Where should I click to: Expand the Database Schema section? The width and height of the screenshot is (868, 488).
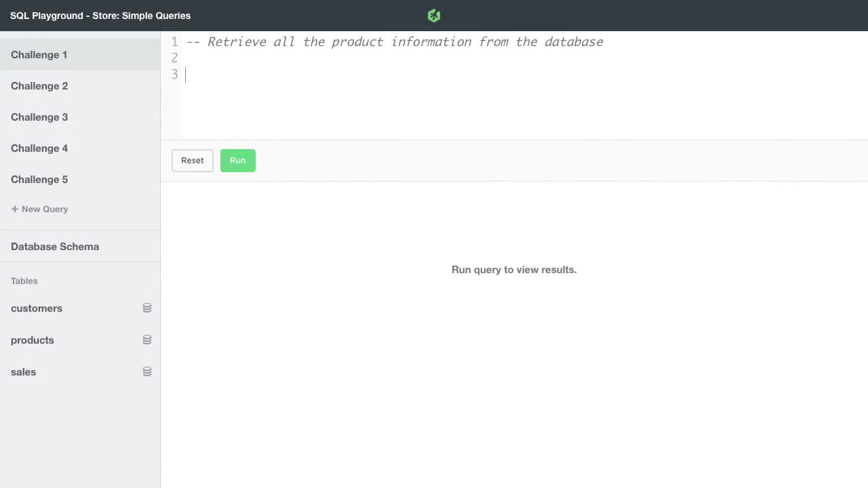tap(54, 246)
